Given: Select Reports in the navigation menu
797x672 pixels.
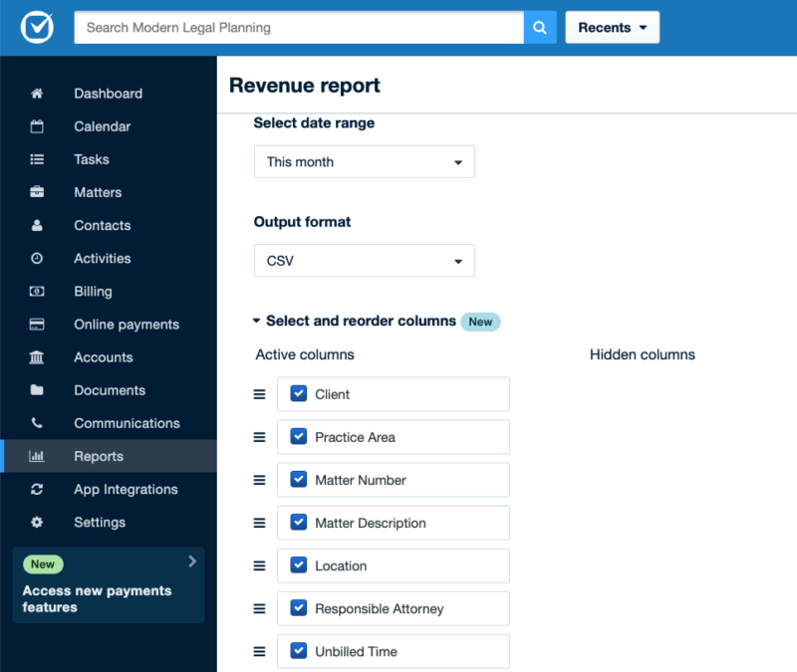Looking at the screenshot, I should tap(100, 456).
